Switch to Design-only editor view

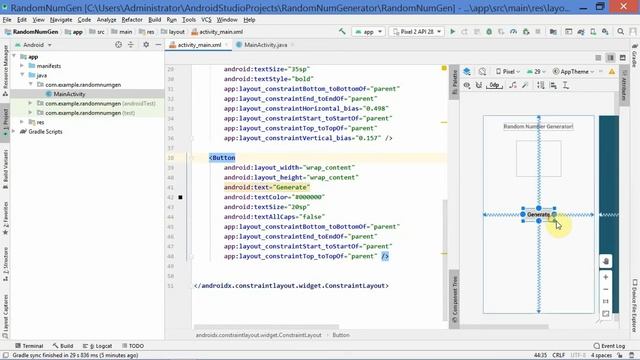[622, 58]
